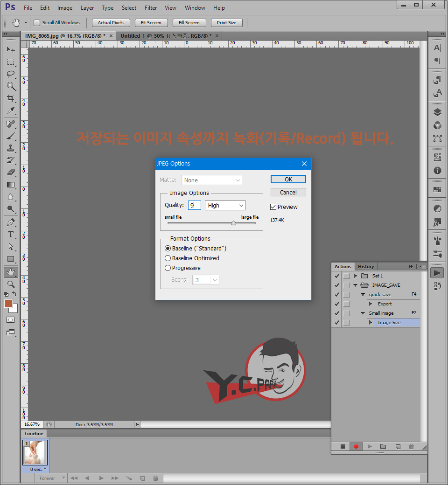Select the Eyedropper tool
The width and height of the screenshot is (448, 485).
tap(11, 111)
